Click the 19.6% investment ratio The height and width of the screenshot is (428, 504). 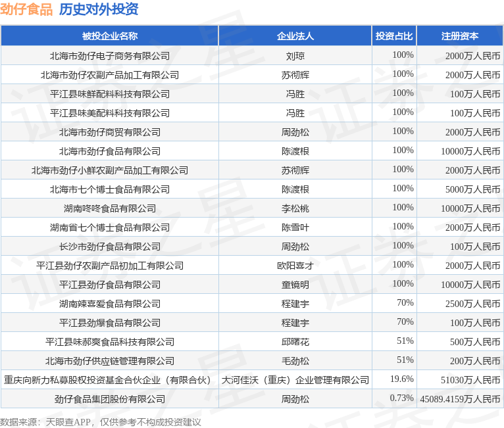[402, 379]
